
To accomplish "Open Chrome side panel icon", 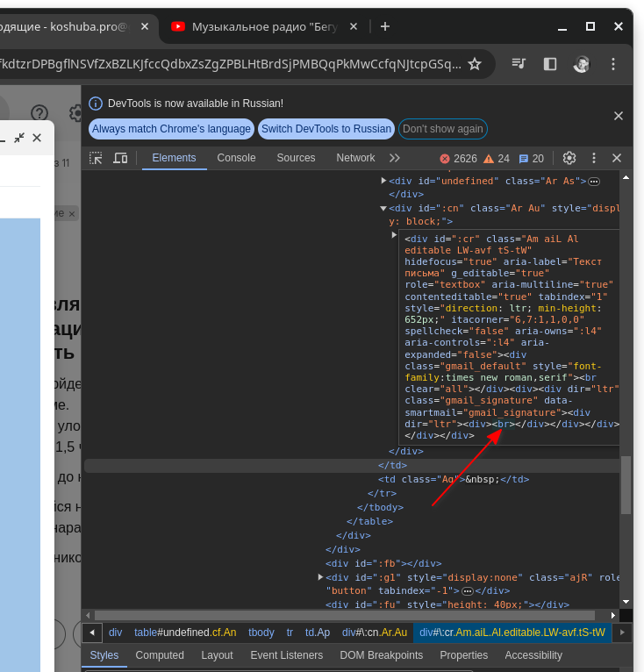I will coord(550,64).
